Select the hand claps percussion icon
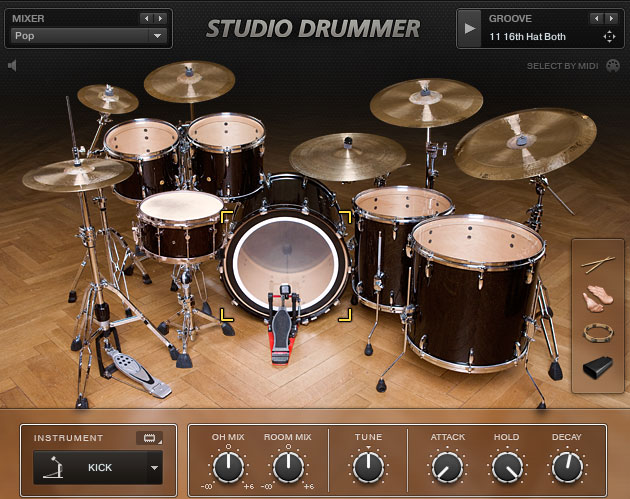 click(598, 299)
